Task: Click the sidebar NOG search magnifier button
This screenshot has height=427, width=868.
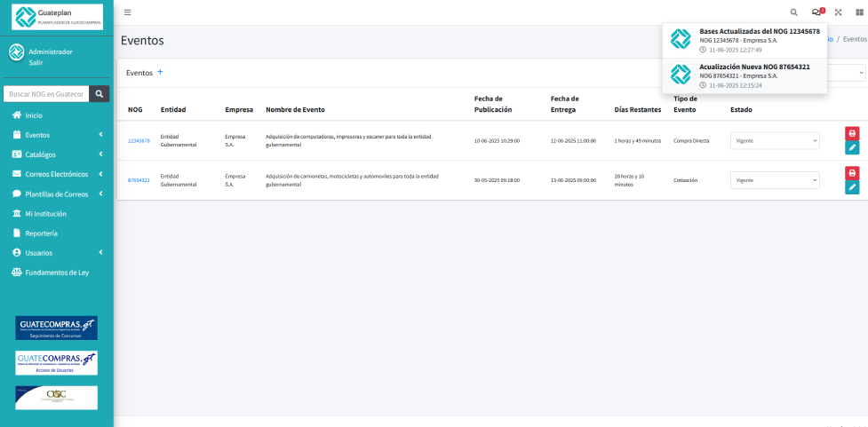Action: (101, 93)
